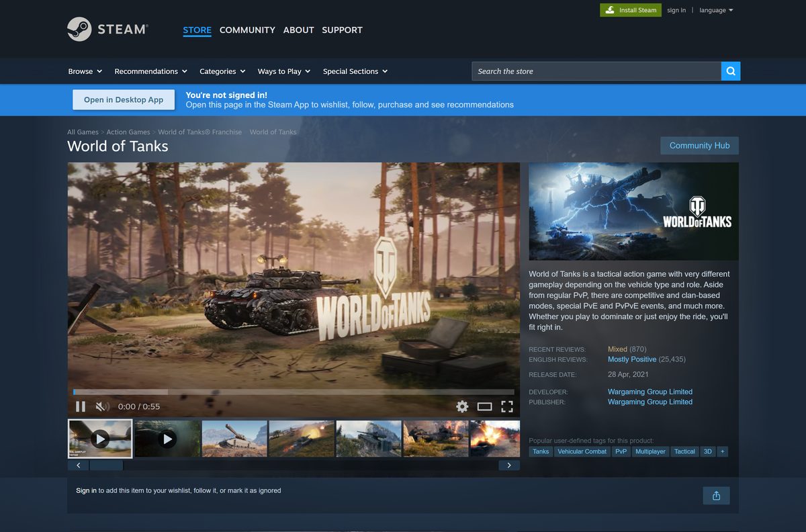Click Action Games breadcrumb
The width and height of the screenshot is (806, 532).
pos(128,132)
